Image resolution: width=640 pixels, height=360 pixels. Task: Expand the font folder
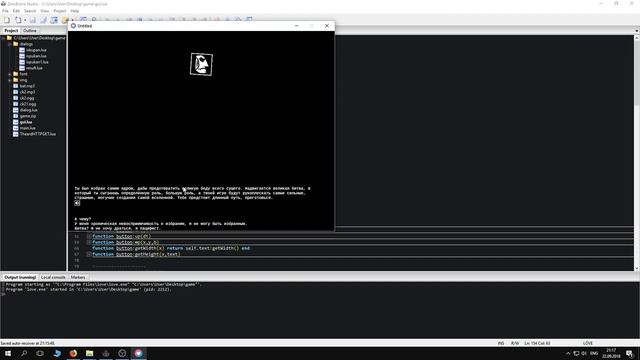10,74
